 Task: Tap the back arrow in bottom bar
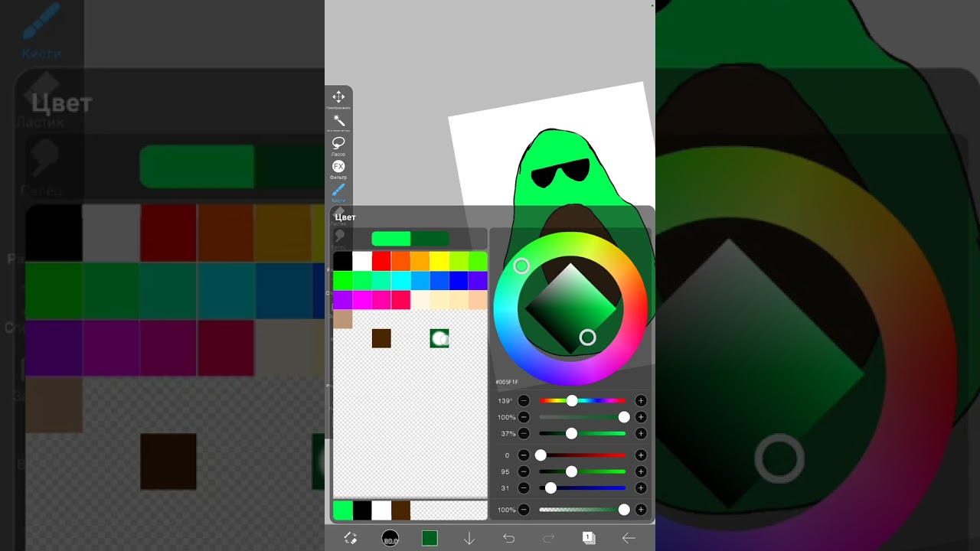629,539
